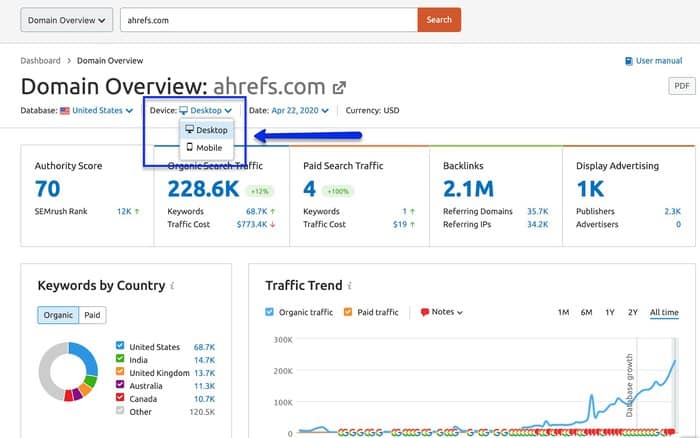Uncheck Paid traffic checkbox
This screenshot has width=700, height=438.
coord(348,312)
